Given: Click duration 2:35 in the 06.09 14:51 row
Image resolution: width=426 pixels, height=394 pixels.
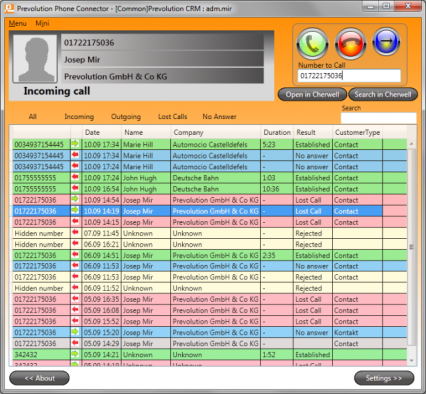Looking at the screenshot, I should (269, 255).
